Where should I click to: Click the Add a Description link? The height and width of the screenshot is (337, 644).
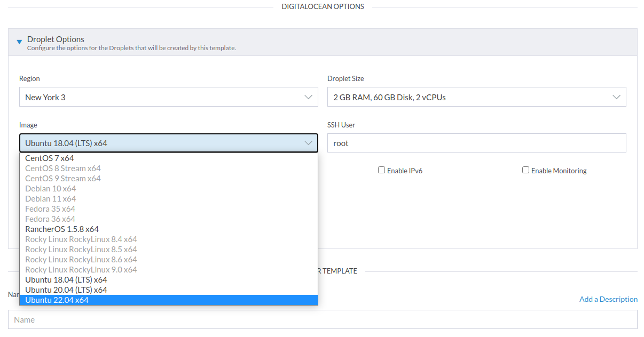tap(608, 299)
